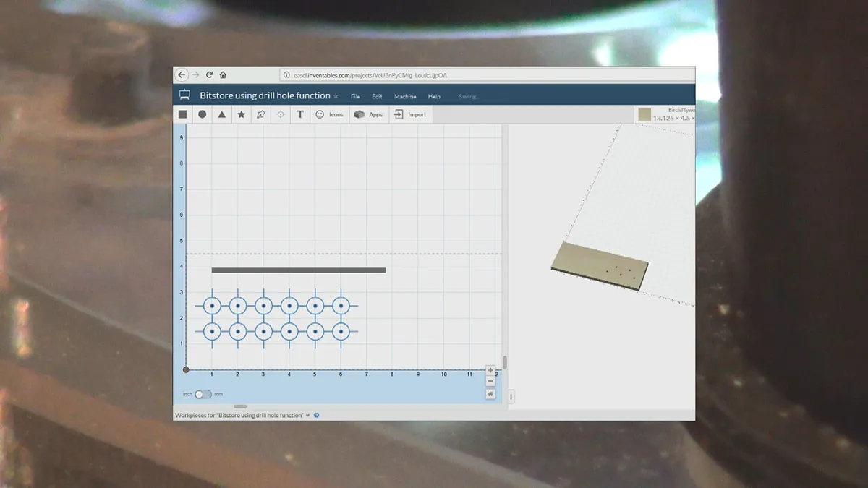Select the drill hole tool
Image resolution: width=868 pixels, height=488 pixels.
pos(281,114)
